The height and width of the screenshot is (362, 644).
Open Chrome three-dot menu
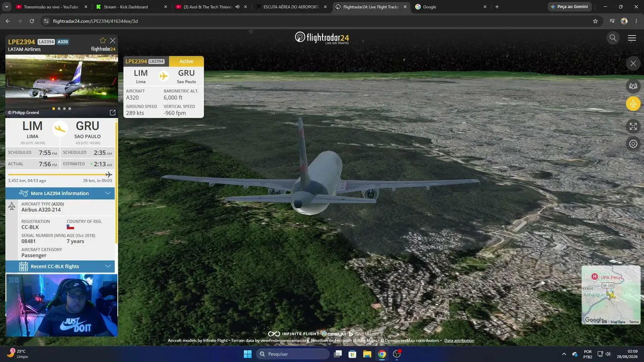pos(636,21)
